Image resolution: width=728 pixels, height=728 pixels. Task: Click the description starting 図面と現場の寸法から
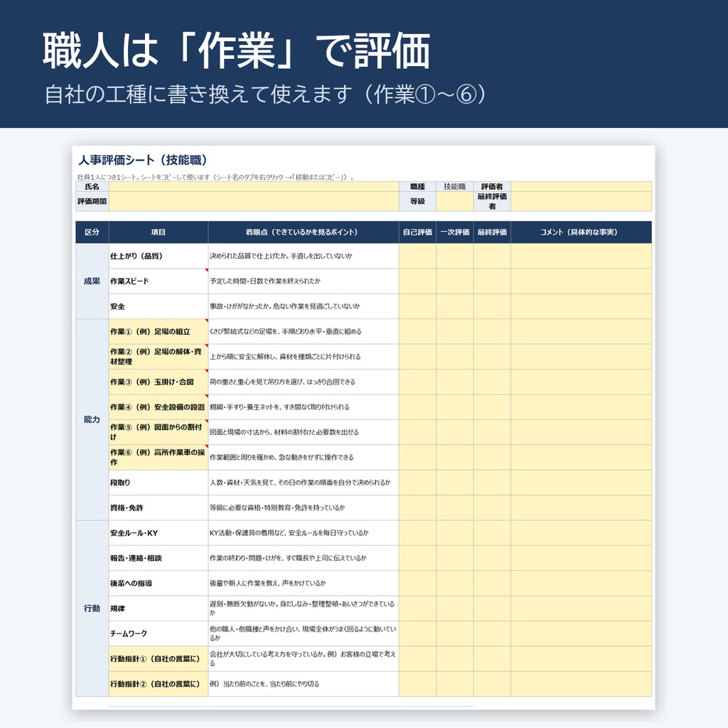[303, 432]
